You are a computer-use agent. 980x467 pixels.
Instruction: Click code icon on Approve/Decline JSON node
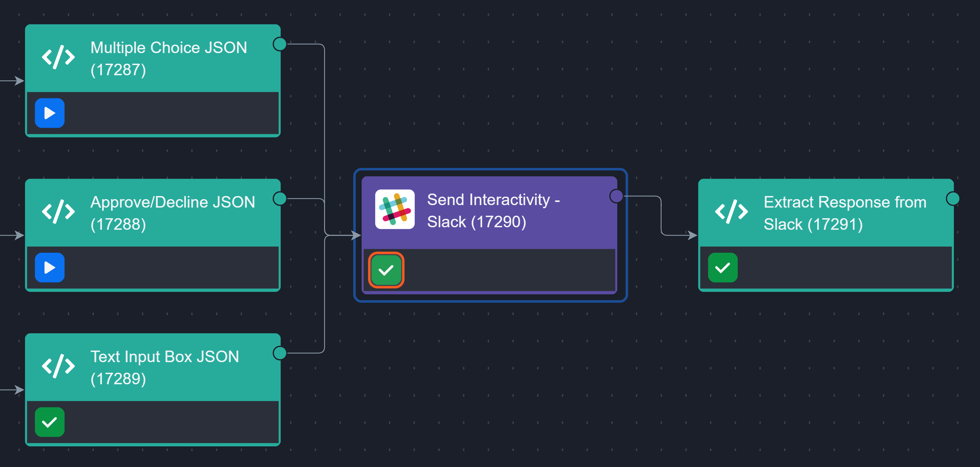[58, 212]
